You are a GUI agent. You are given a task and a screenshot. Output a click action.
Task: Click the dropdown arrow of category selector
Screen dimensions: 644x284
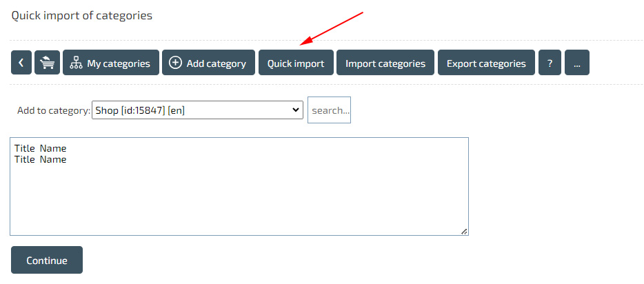pos(296,110)
